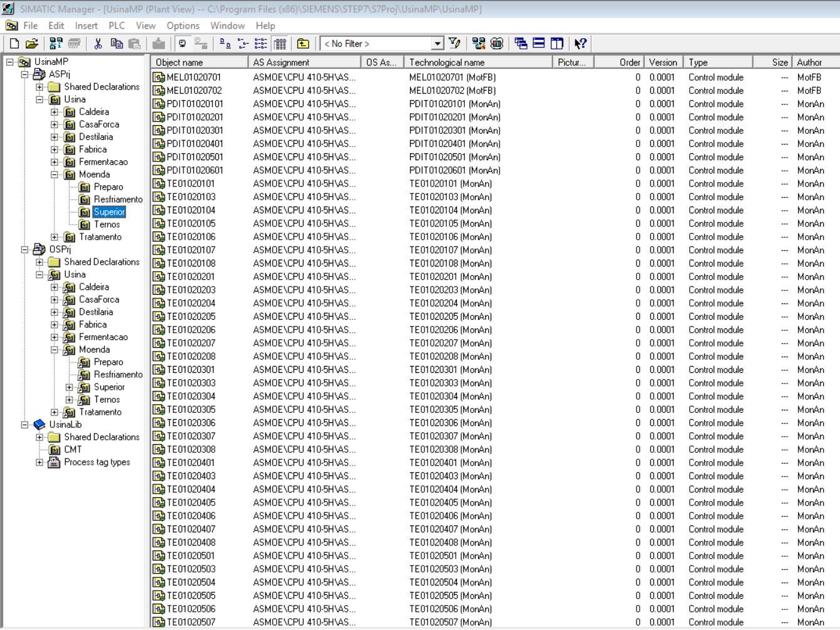840x630 pixels.
Task: Sort by the Author column header
Action: (816, 62)
